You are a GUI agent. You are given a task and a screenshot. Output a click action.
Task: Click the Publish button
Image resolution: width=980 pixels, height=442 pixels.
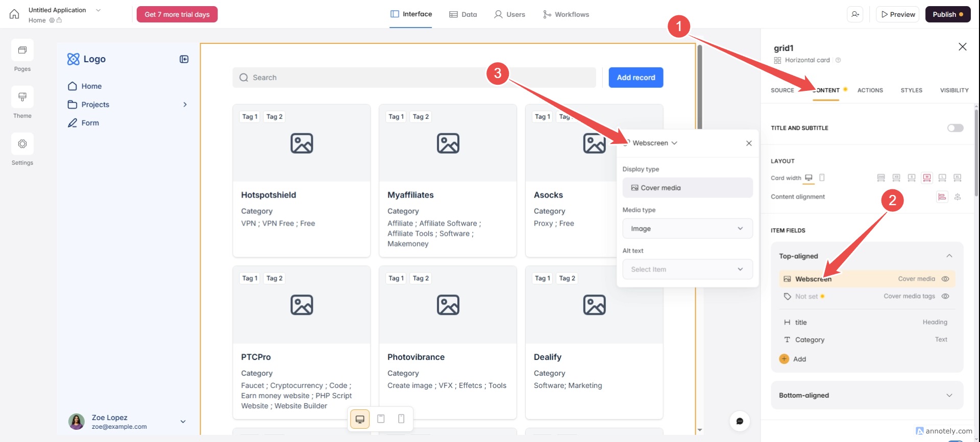(947, 14)
